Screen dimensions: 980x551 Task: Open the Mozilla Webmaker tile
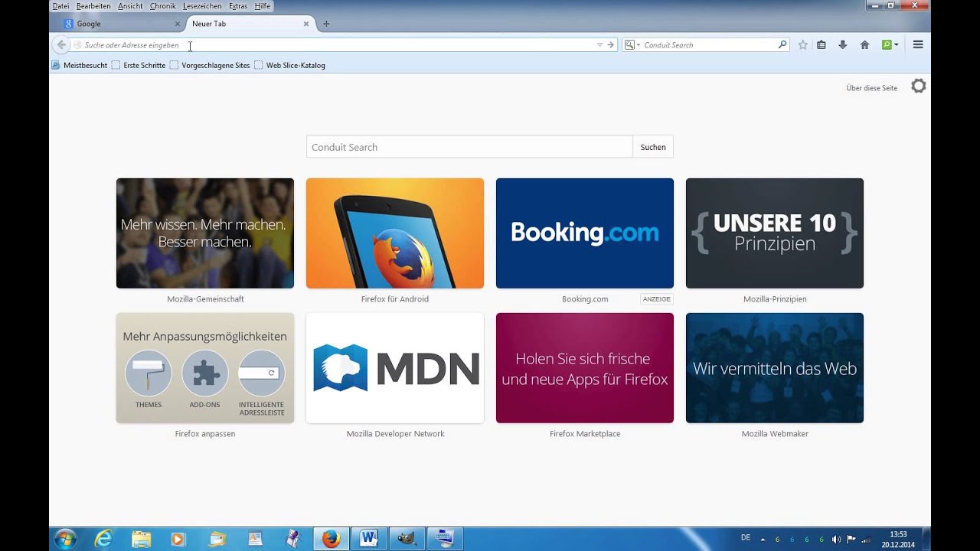(x=775, y=368)
